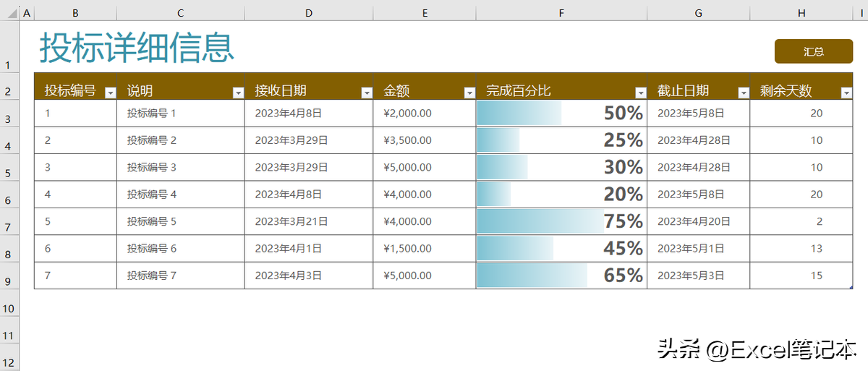The image size is (868, 371).
Task: Click the 汇总 button
Action: click(x=813, y=51)
